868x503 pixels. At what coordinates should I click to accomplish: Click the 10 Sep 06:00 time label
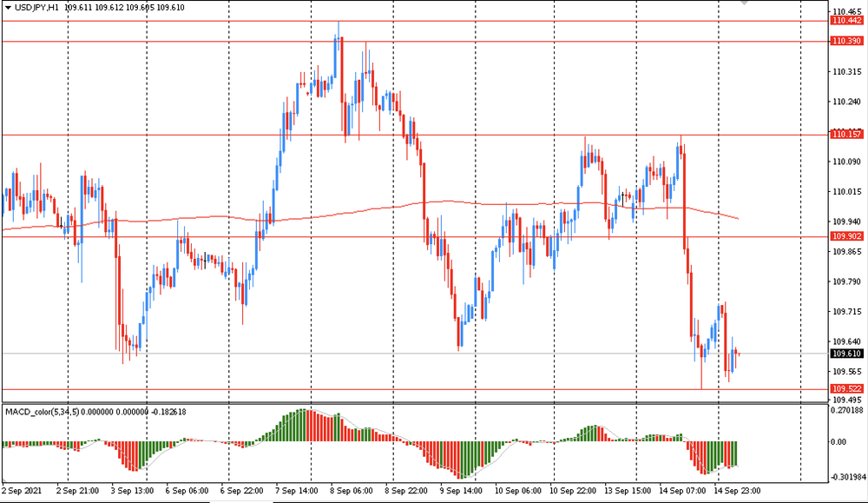pos(517,491)
